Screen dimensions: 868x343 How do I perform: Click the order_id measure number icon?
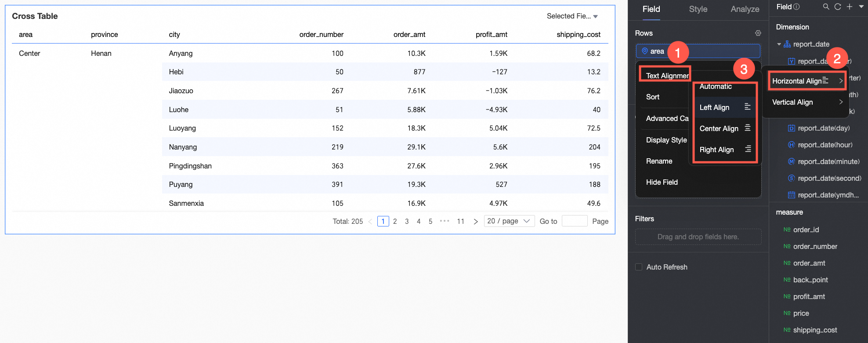point(787,230)
